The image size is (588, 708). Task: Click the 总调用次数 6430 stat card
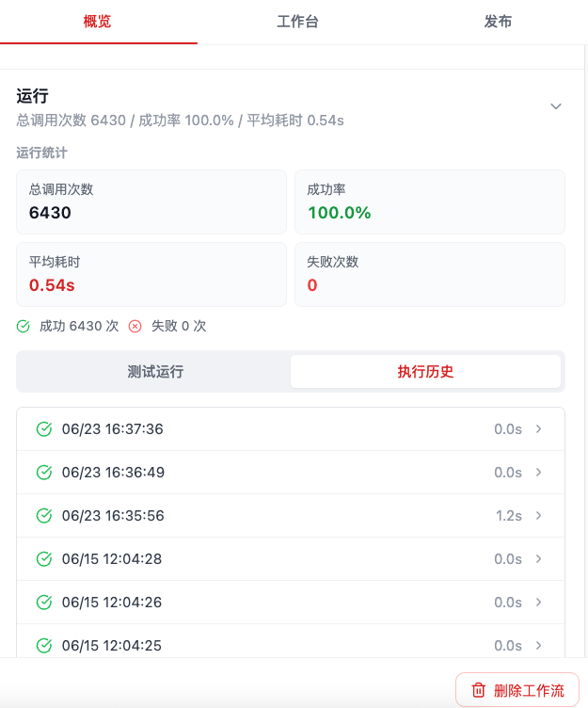click(x=151, y=201)
